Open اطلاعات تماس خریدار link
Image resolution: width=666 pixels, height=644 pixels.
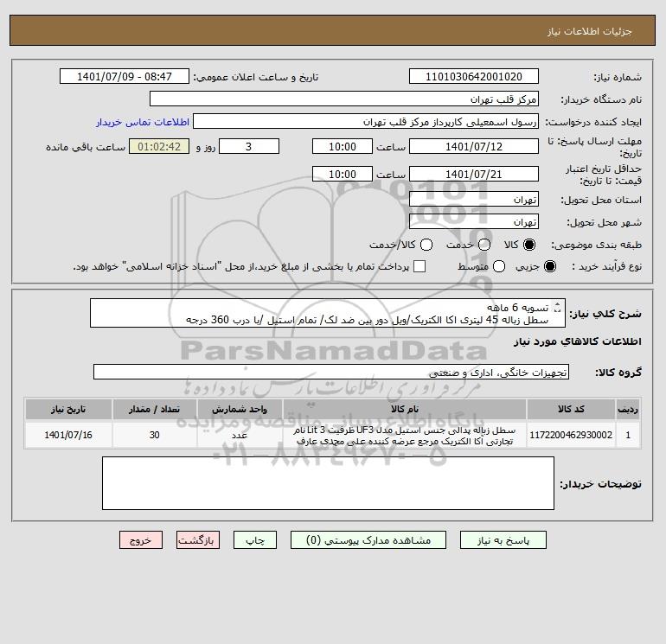143,122
